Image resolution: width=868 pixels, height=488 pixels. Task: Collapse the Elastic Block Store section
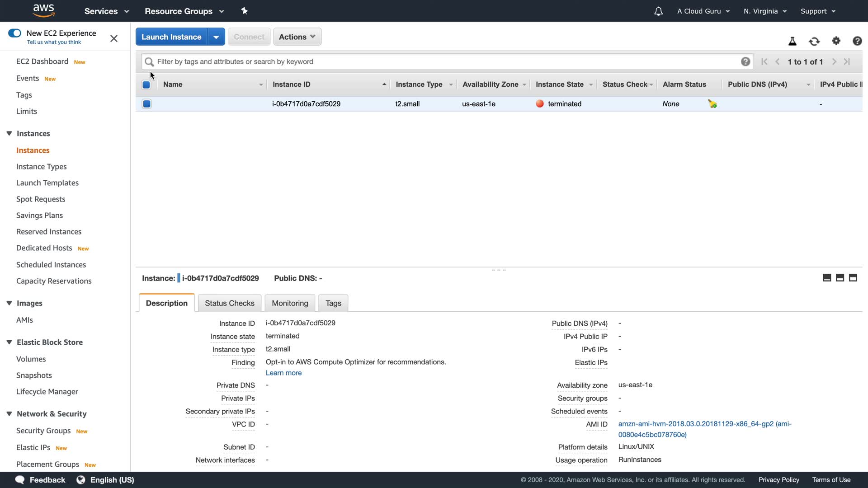coord(9,342)
